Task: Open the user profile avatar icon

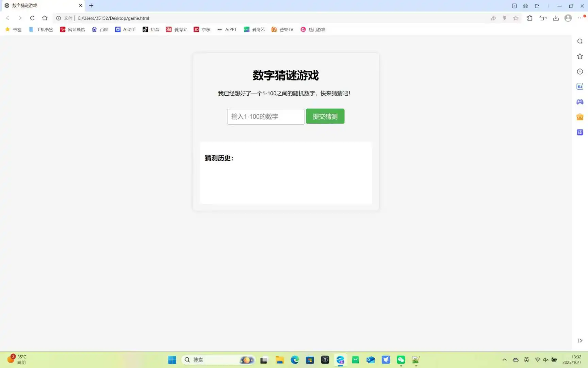Action: (568, 18)
